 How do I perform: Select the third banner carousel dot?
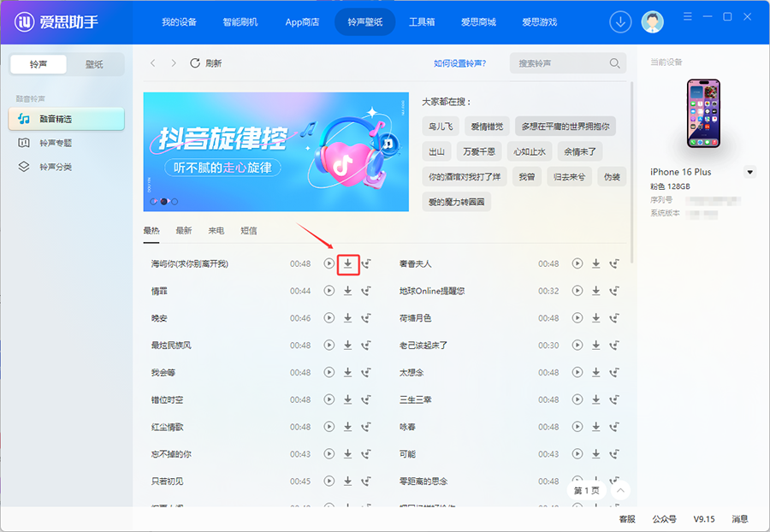175,201
